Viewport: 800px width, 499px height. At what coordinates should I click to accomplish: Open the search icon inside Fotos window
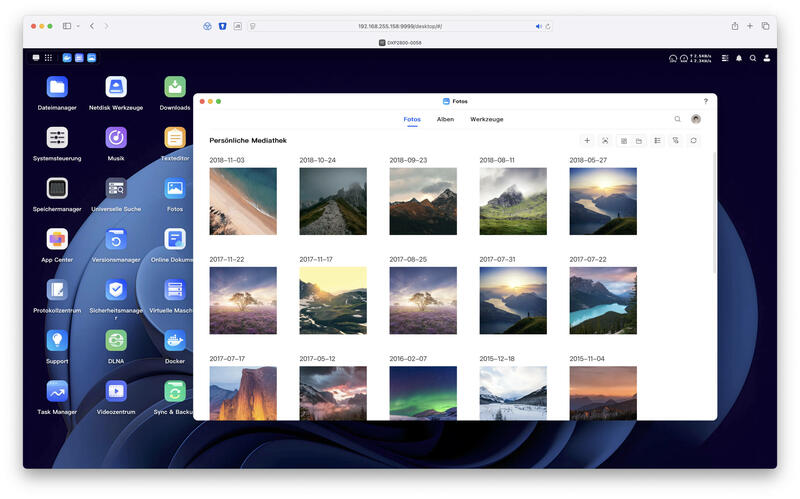(x=678, y=119)
